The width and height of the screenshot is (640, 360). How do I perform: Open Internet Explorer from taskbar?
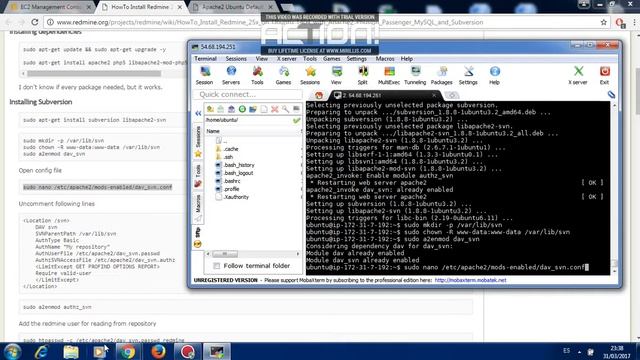(41, 351)
